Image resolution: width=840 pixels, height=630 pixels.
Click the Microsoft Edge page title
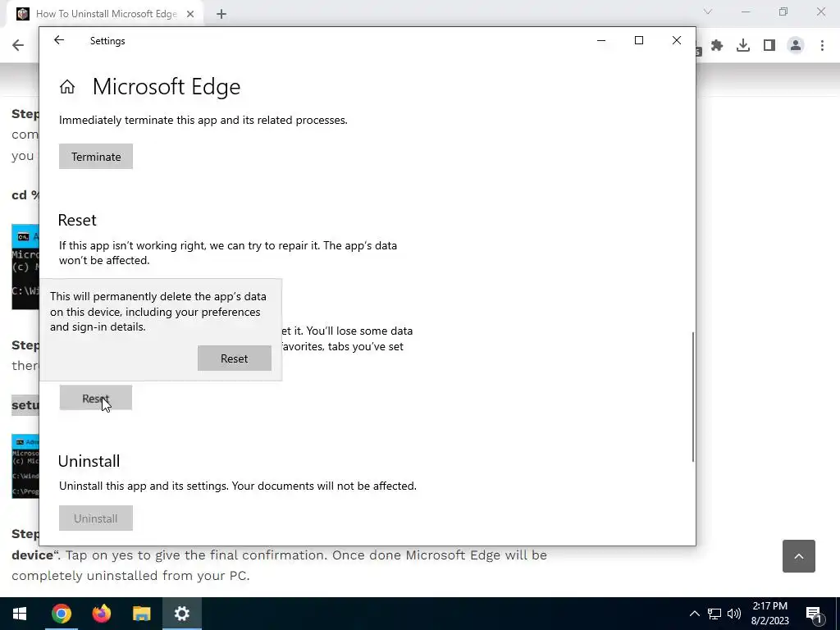point(166,87)
